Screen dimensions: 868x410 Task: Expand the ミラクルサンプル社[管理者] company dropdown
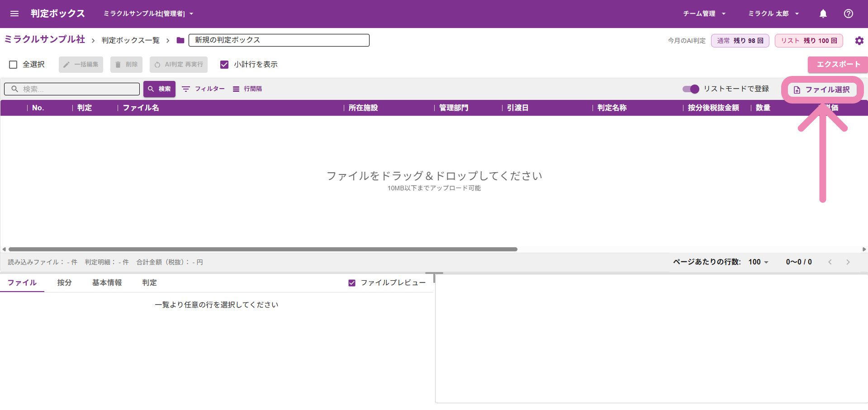149,14
